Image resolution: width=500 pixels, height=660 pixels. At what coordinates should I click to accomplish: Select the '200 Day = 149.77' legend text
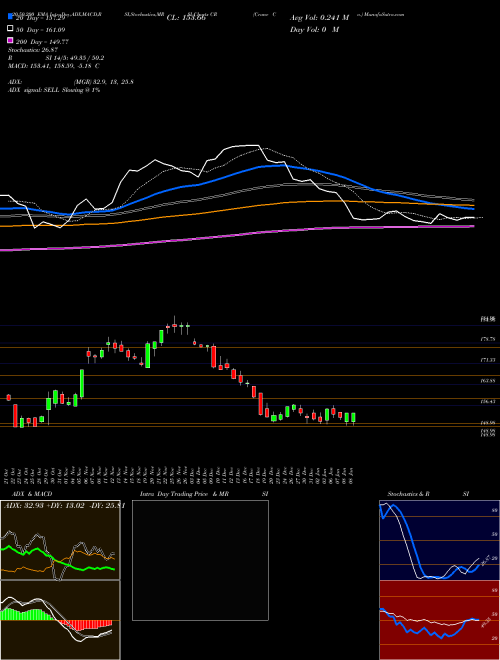[x=43, y=42]
